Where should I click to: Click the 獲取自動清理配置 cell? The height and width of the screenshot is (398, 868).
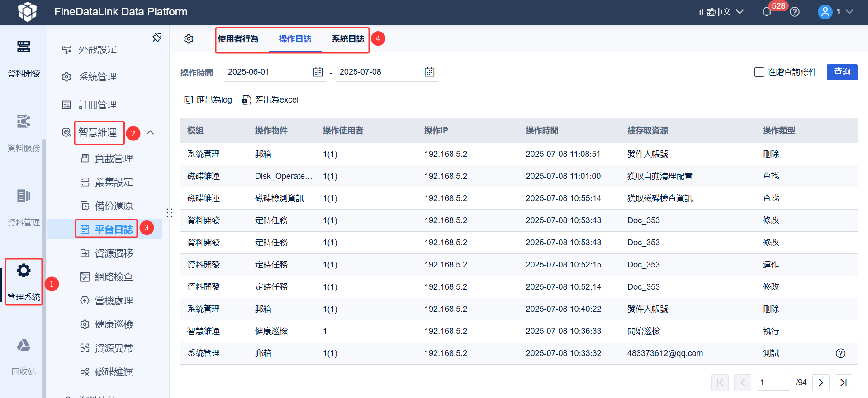[x=660, y=176]
